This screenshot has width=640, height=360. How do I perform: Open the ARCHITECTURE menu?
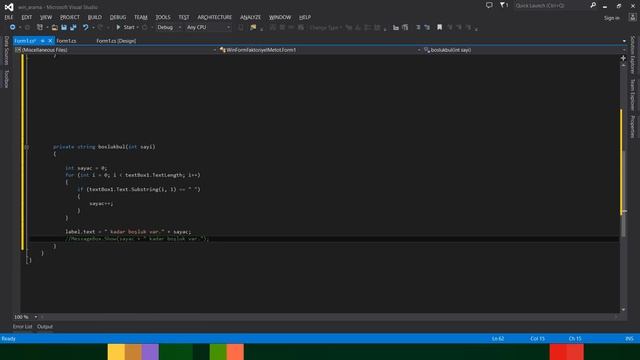[x=214, y=17]
